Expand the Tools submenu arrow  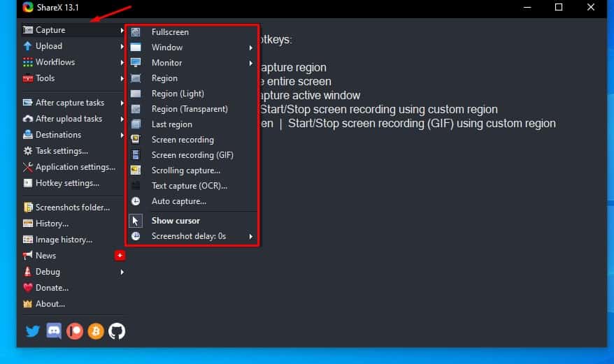122,78
